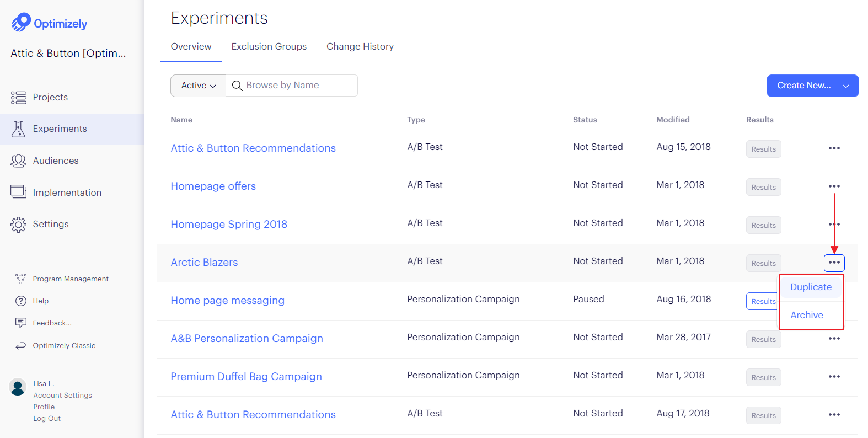Open Attic & Button Recommendations modified Aug 17
The image size is (868, 438).
pyautogui.click(x=253, y=415)
